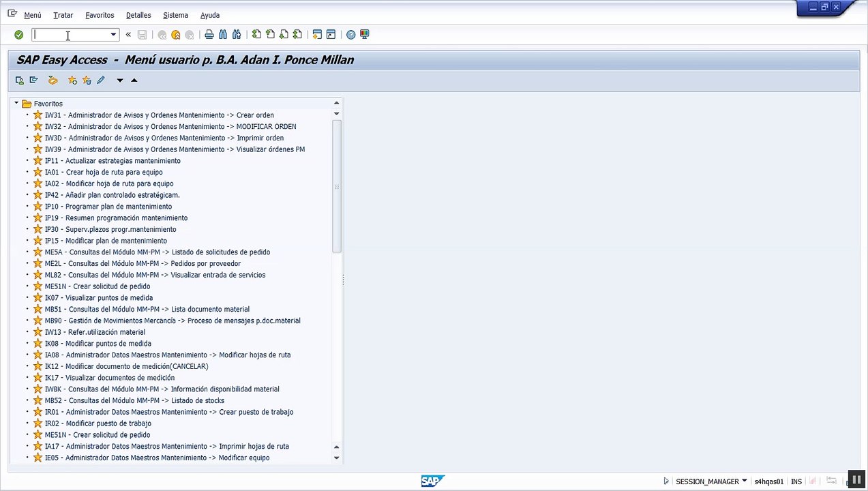Viewport: 868px width, 491px height.
Task: Click the SAP Business Workplace icon
Action: click(53, 80)
